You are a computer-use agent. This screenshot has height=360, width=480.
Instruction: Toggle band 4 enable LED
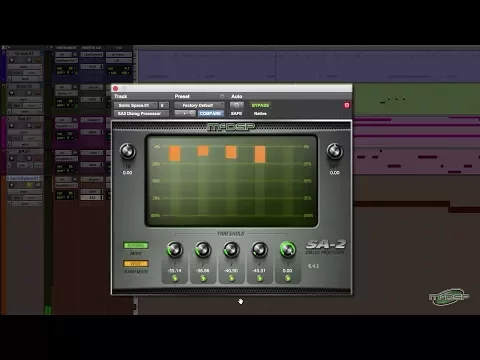260,278
